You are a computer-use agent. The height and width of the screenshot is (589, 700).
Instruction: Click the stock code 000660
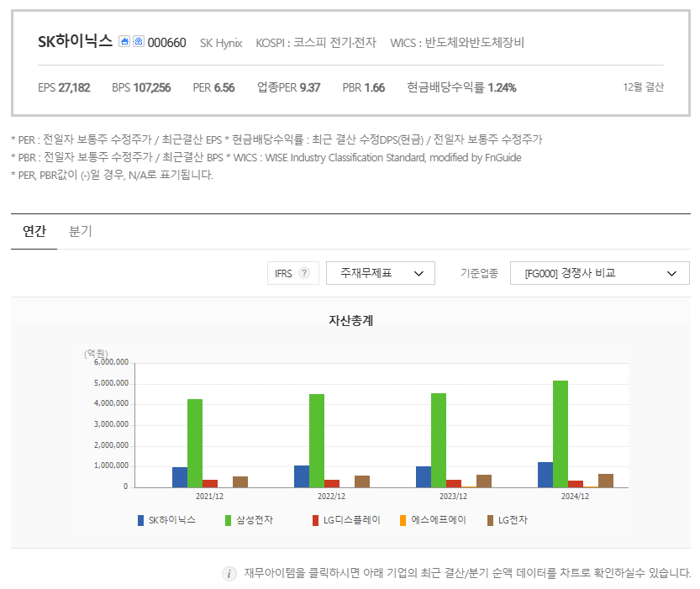pyautogui.click(x=166, y=43)
